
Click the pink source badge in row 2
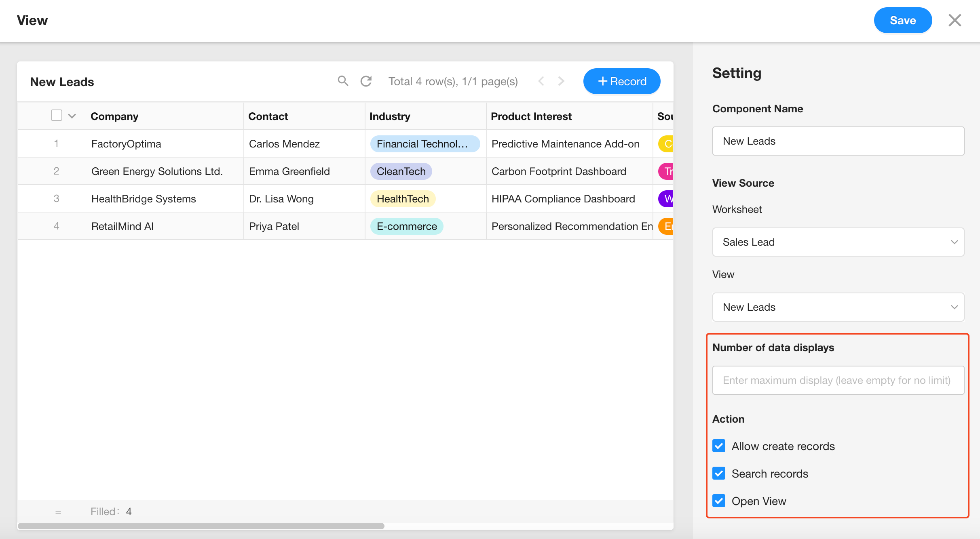(666, 171)
